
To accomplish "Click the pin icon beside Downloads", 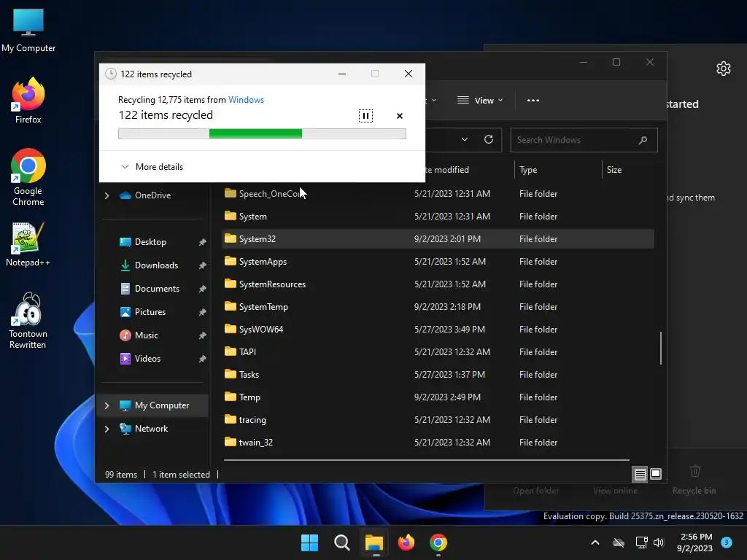I will click(x=202, y=265).
